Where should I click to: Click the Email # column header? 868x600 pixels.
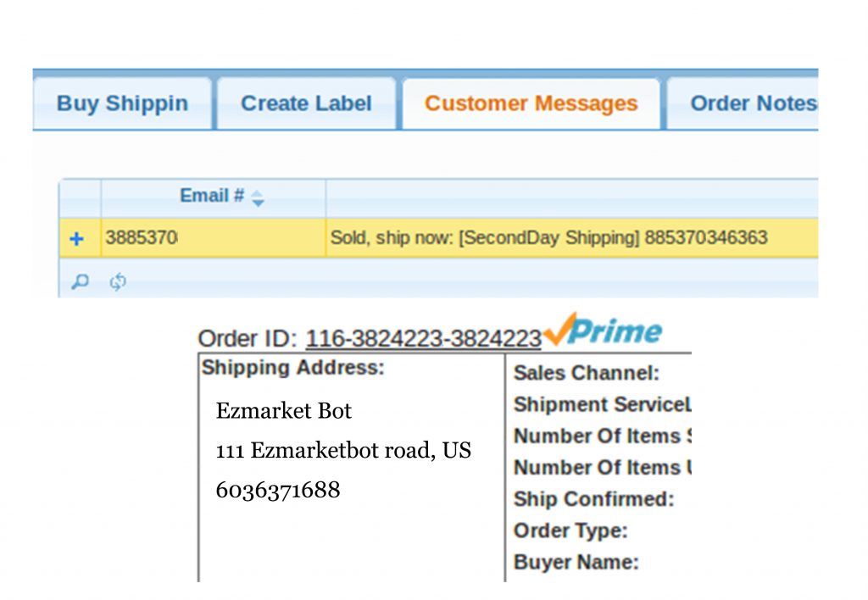point(213,197)
